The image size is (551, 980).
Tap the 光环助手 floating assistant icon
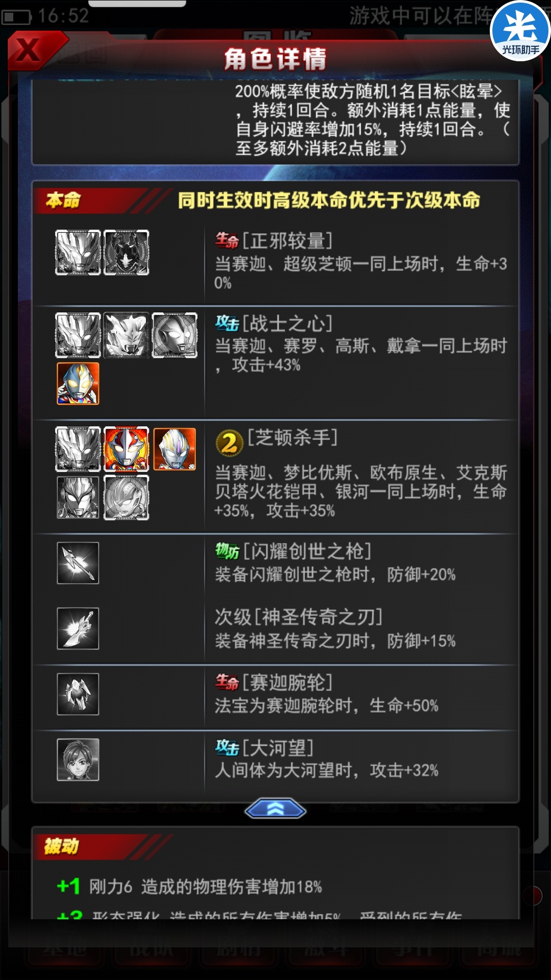click(x=520, y=31)
